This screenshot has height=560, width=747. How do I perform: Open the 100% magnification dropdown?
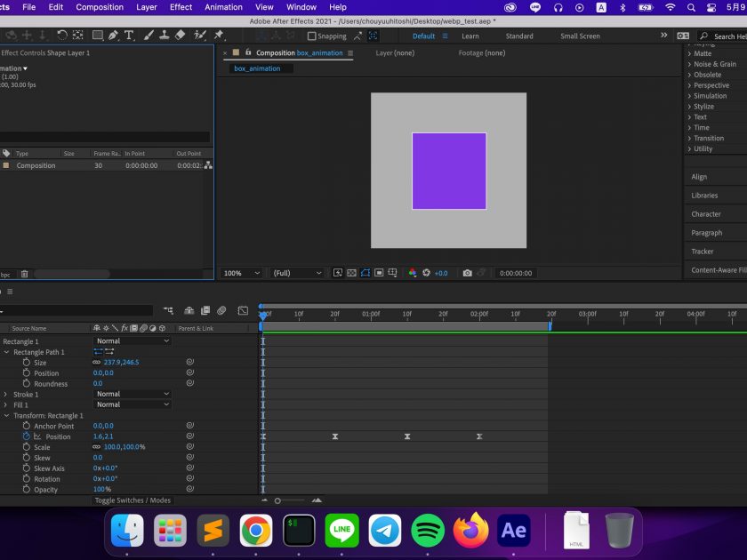point(242,273)
